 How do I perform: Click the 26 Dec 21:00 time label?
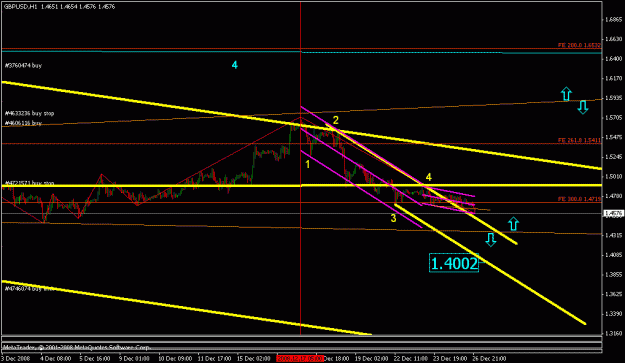[489, 359]
